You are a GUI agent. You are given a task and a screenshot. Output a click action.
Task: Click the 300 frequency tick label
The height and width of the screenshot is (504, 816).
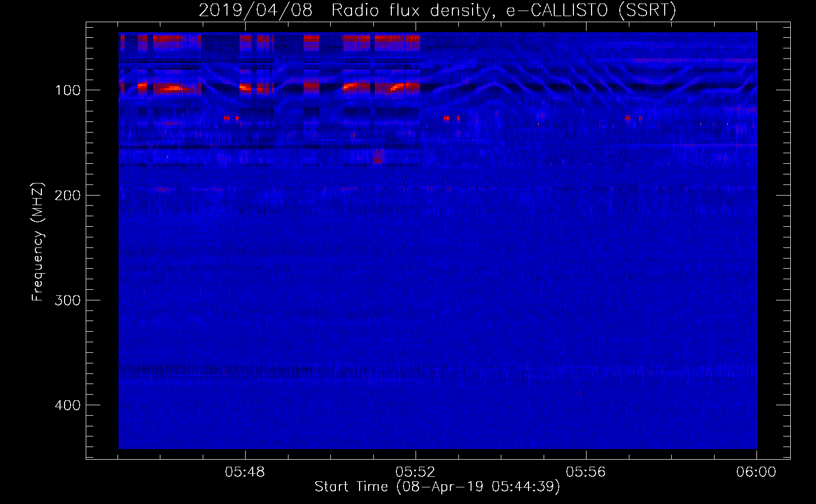pos(68,300)
